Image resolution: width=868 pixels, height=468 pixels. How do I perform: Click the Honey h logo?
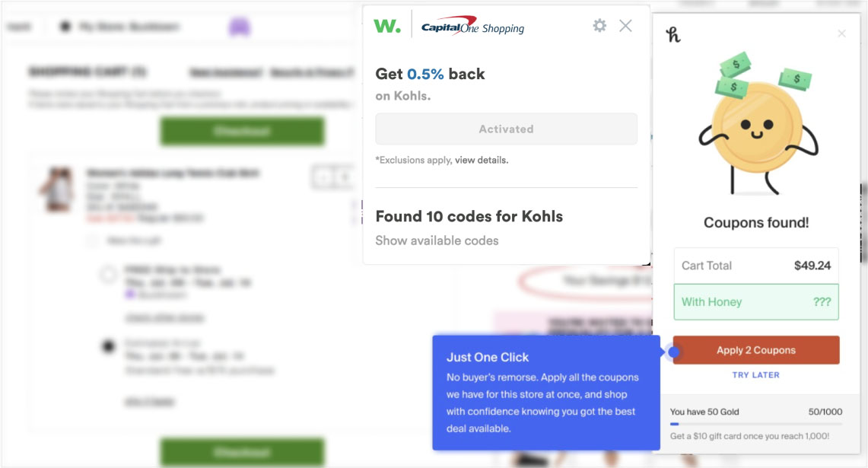(672, 35)
